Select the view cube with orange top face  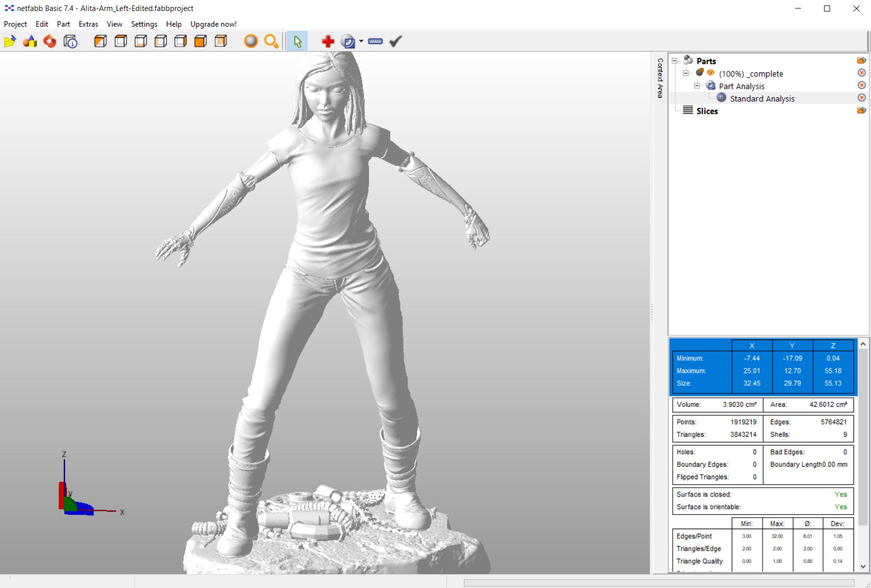120,41
